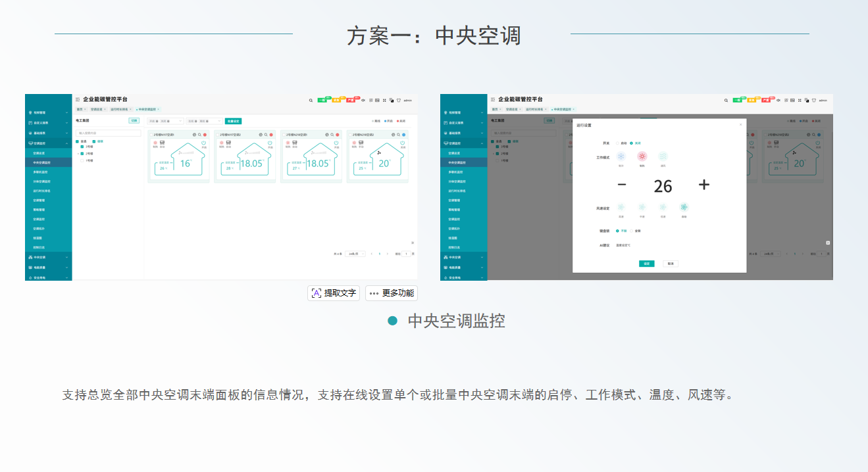Choose the rightmost auto fan-speed icon in dialog

pyautogui.click(x=684, y=207)
